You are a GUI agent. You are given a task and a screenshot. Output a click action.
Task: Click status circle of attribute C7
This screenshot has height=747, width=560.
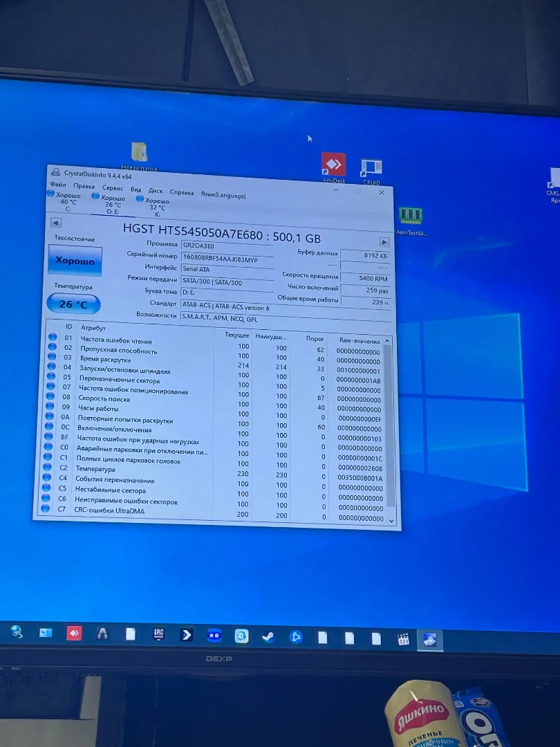click(x=45, y=508)
